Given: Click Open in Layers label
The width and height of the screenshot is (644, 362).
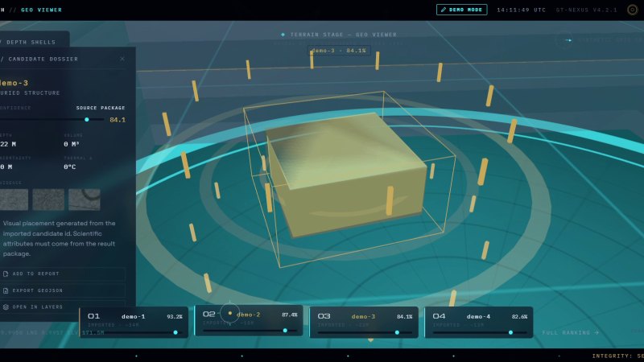Looking at the screenshot, I should click(38, 307).
